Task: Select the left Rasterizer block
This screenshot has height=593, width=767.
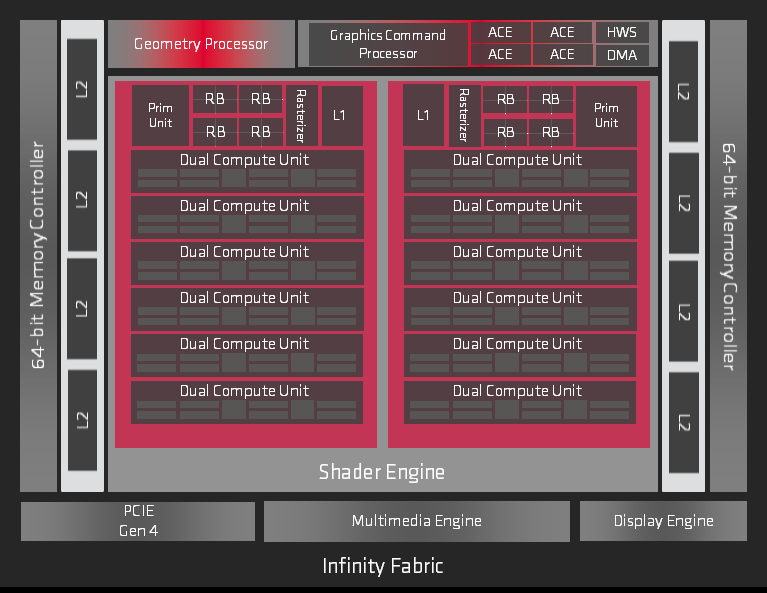Action: 302,115
